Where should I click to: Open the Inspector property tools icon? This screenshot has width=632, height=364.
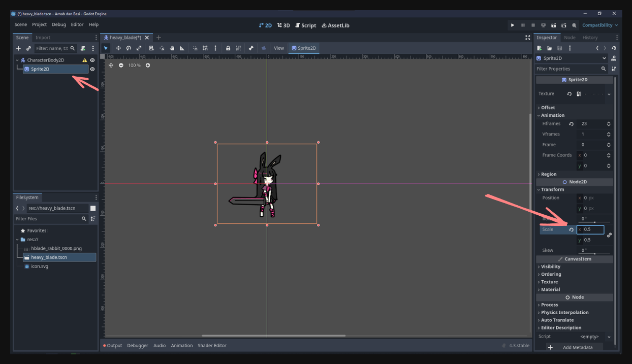[614, 69]
